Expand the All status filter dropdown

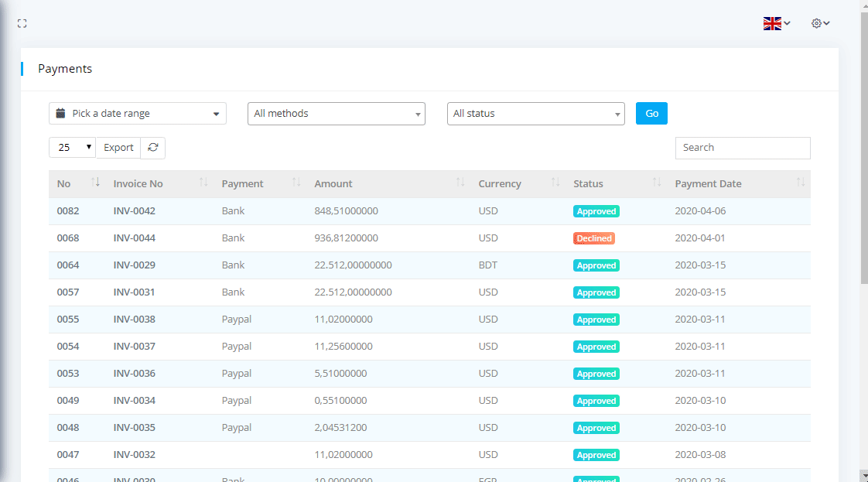point(535,114)
